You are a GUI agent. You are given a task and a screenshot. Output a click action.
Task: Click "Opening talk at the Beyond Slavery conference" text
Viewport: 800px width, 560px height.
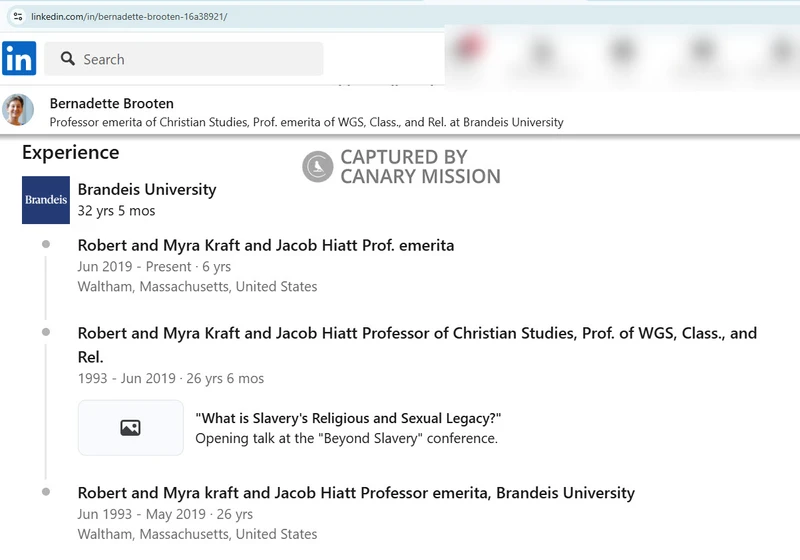(346, 439)
